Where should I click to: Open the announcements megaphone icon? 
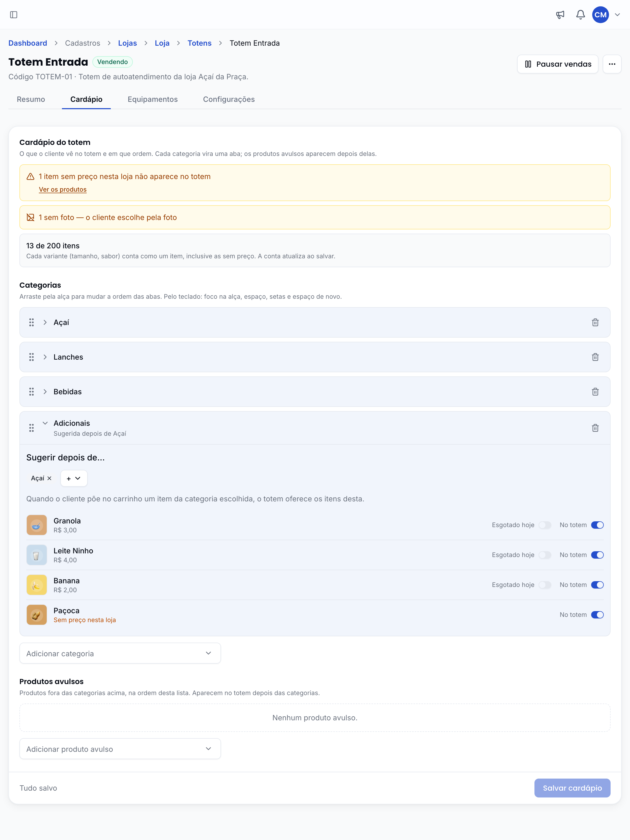pyautogui.click(x=560, y=15)
